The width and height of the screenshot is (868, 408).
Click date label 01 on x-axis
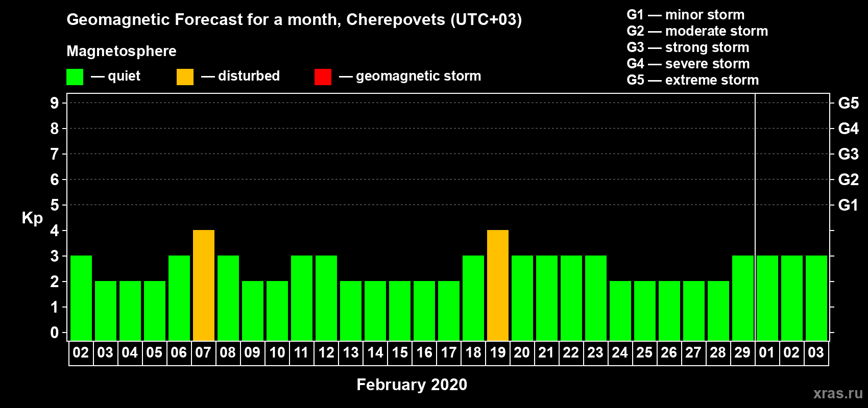(x=767, y=352)
